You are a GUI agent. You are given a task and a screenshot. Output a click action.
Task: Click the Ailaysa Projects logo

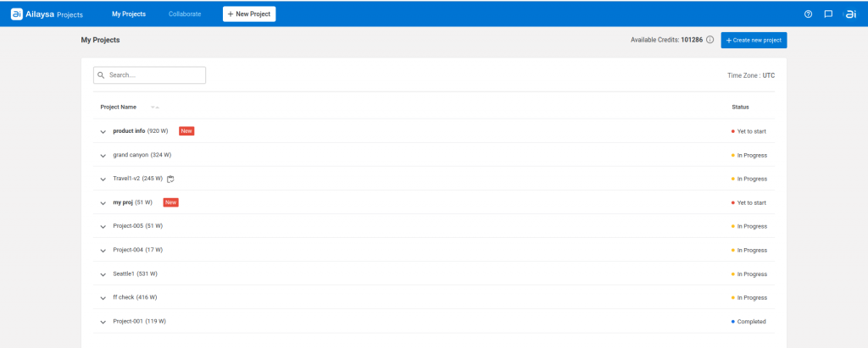click(47, 14)
